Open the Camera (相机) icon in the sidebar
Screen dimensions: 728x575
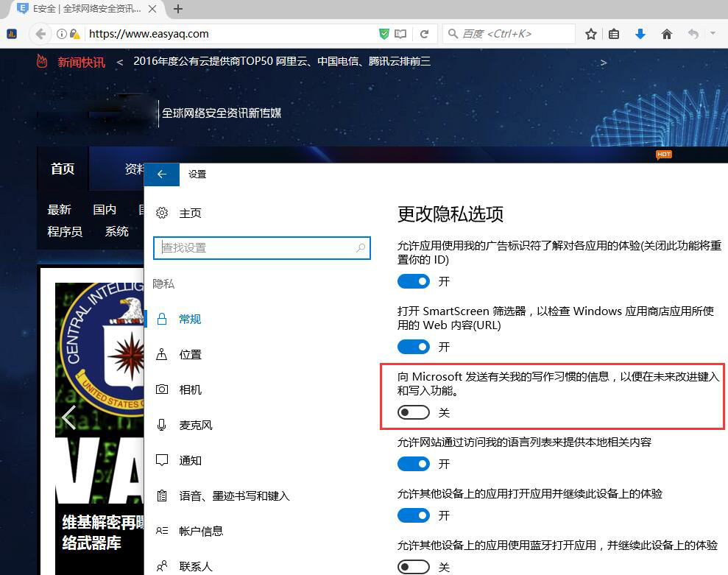[x=161, y=389]
